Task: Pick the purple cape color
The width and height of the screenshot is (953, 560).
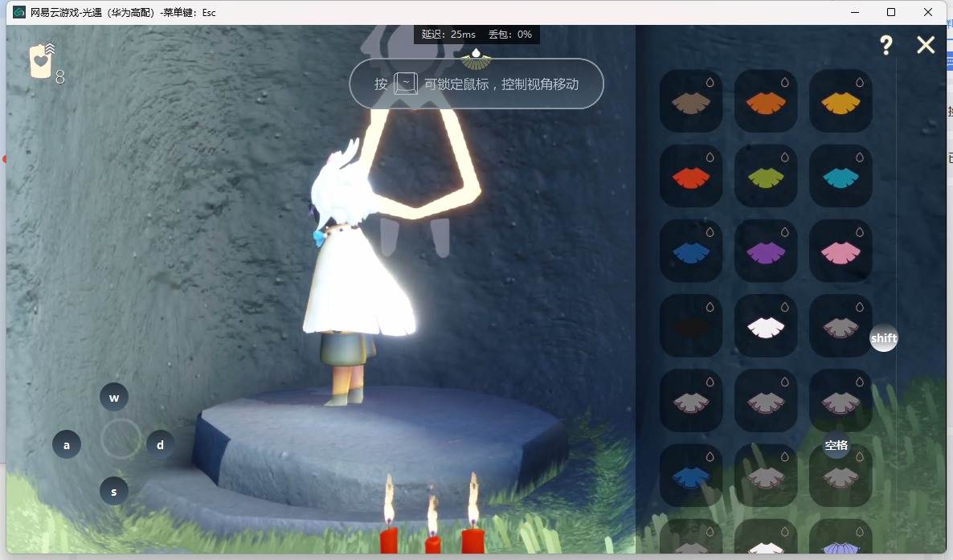Action: coord(766,251)
